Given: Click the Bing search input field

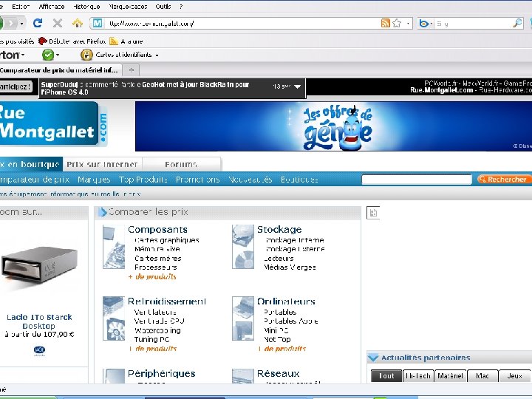Looking at the screenshot, I should pos(473,24).
